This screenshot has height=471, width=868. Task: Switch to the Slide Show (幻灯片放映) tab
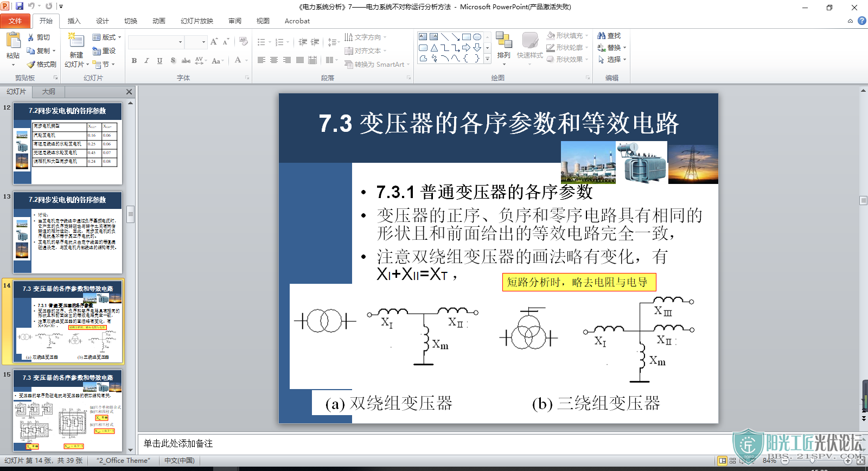pos(197,21)
